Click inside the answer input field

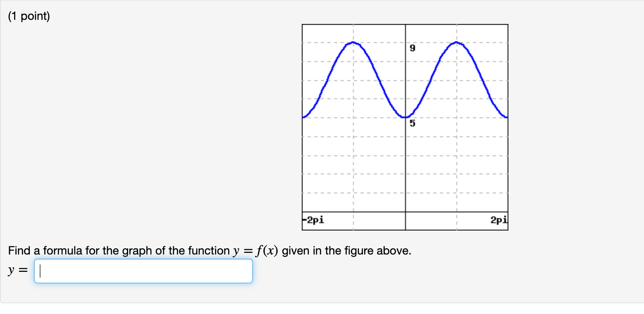[143, 271]
